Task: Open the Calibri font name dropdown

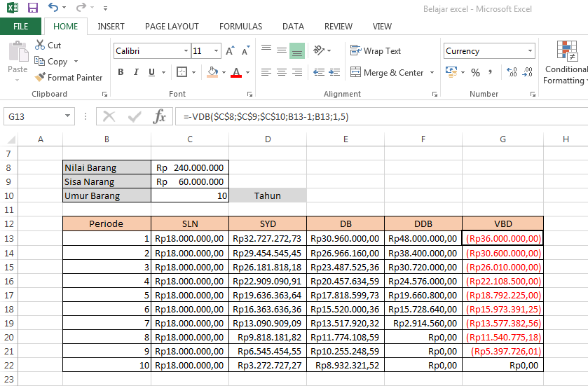Action: (x=186, y=50)
